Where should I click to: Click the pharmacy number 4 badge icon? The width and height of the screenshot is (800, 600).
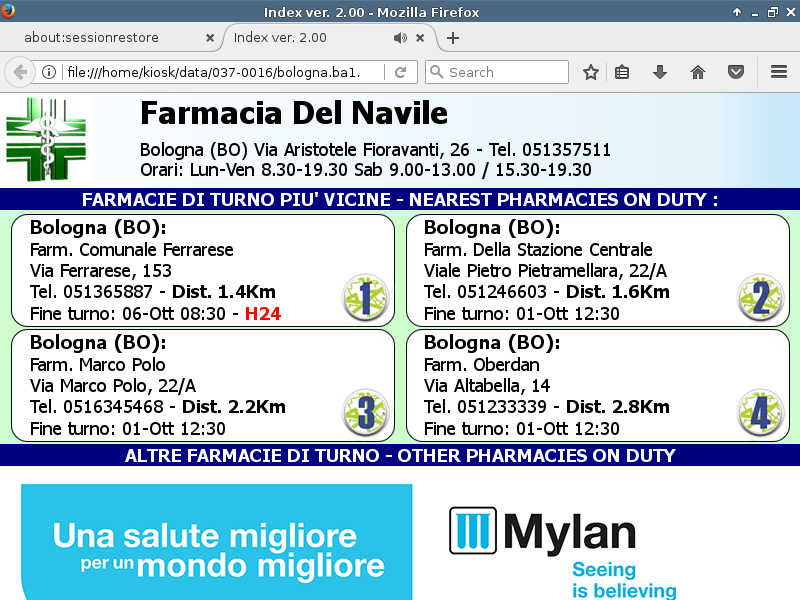(760, 413)
